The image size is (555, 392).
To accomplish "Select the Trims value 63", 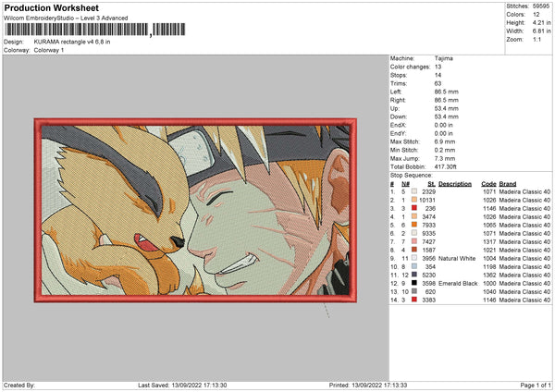I will (438, 83).
